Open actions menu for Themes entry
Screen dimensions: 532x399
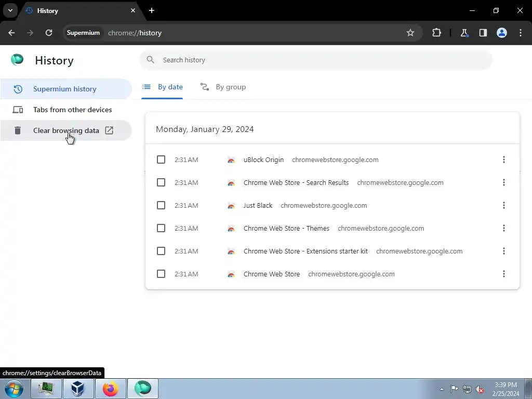[504, 228]
